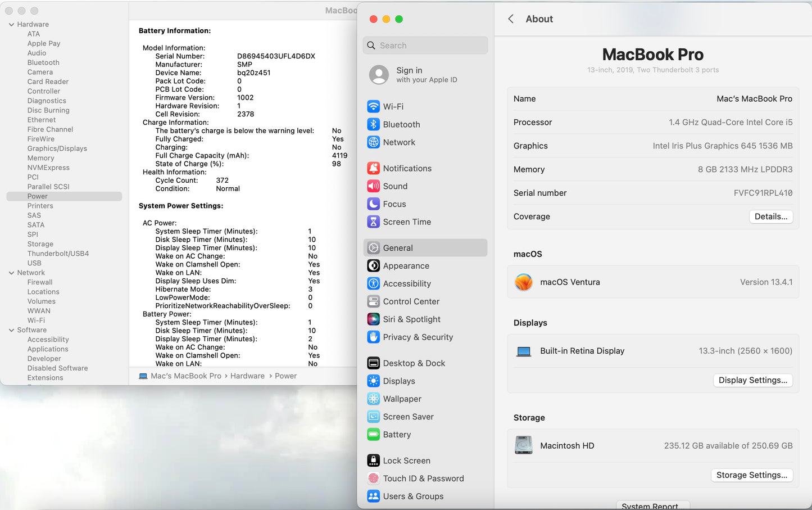Select the Touch ID & Password fingerprint icon
Image resolution: width=812 pixels, height=510 pixels.
pos(373,478)
